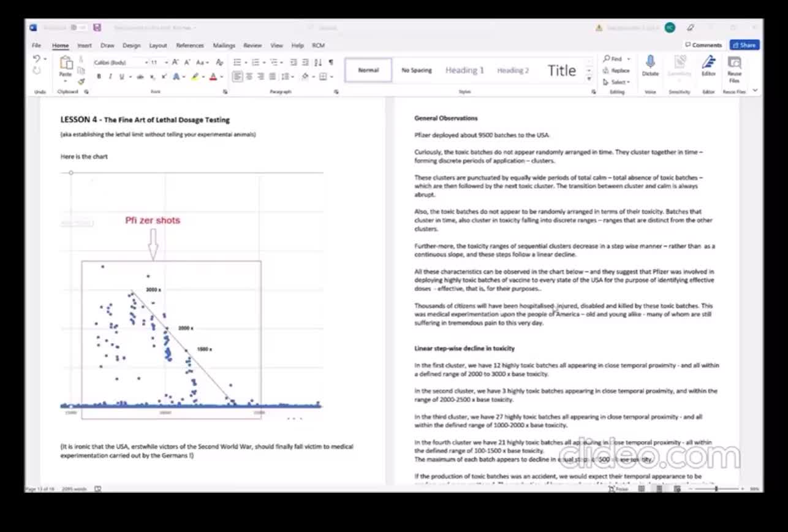788x532 pixels.
Task: Increase font size with the large A icon
Action: [x=175, y=62]
